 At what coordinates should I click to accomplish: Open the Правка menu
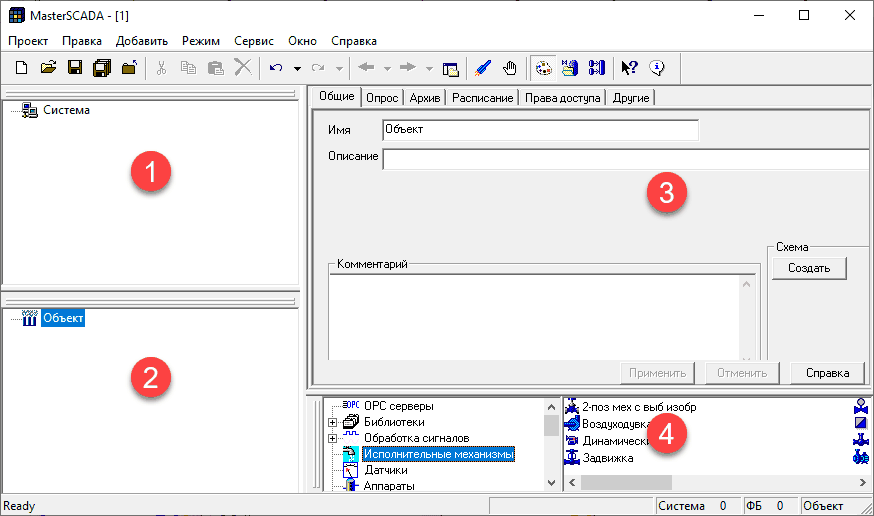click(82, 41)
